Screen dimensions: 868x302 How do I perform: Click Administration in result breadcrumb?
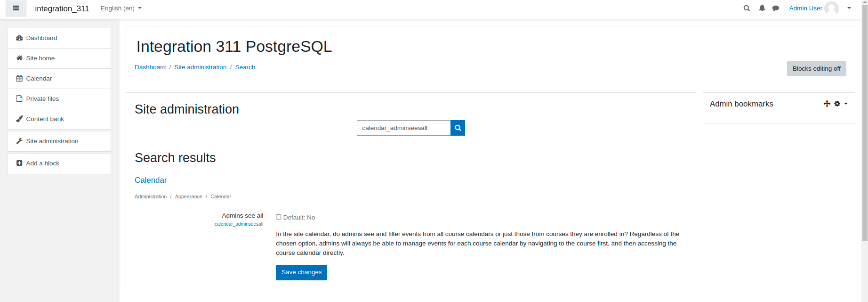(151, 197)
